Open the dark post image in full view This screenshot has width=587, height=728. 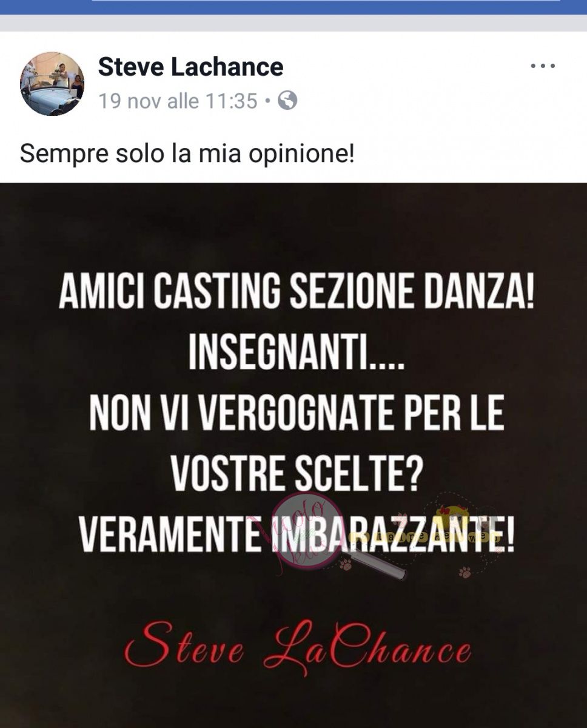click(293, 455)
